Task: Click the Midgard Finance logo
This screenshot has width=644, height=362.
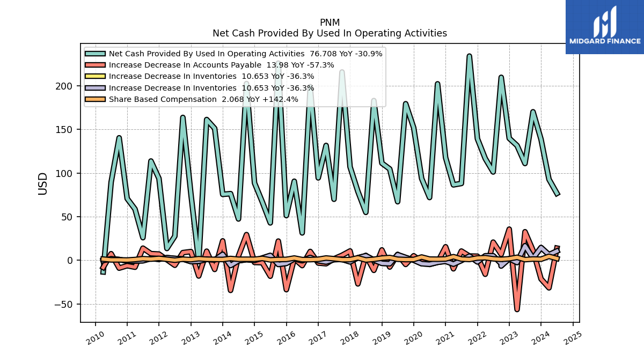Action: (x=605, y=27)
